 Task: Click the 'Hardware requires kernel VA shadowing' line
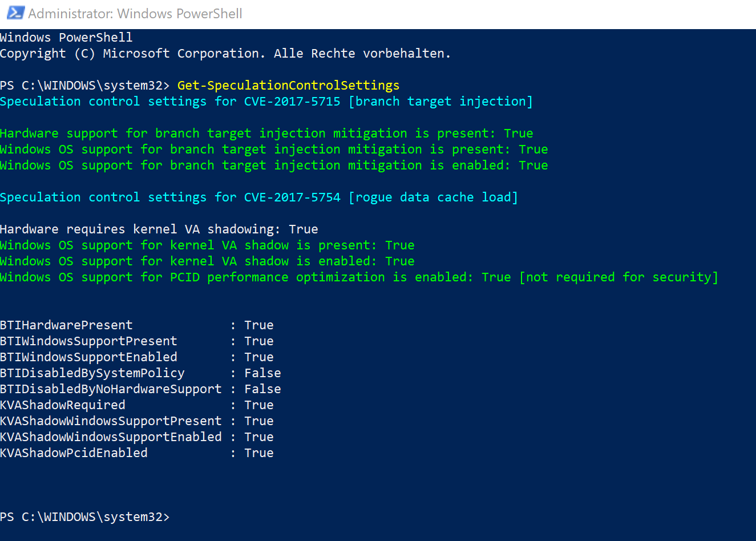[159, 229]
